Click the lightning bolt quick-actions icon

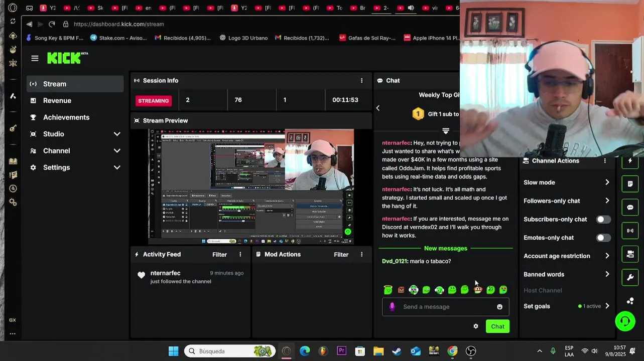point(630,161)
